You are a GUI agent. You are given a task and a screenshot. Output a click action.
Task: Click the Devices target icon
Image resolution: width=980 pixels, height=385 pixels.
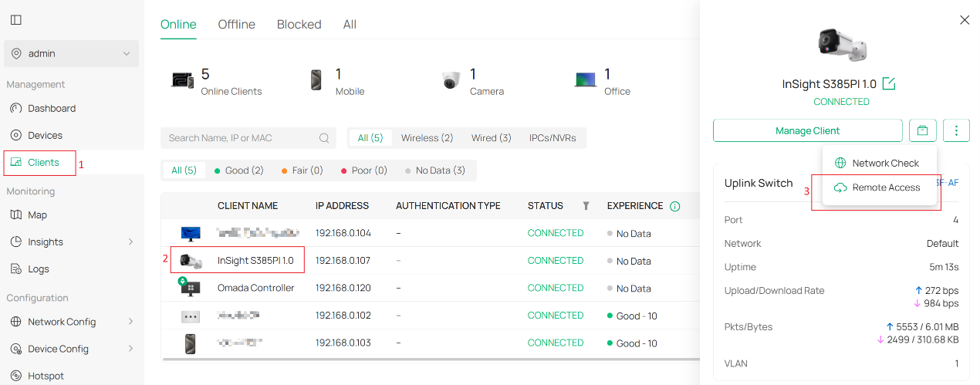point(15,135)
